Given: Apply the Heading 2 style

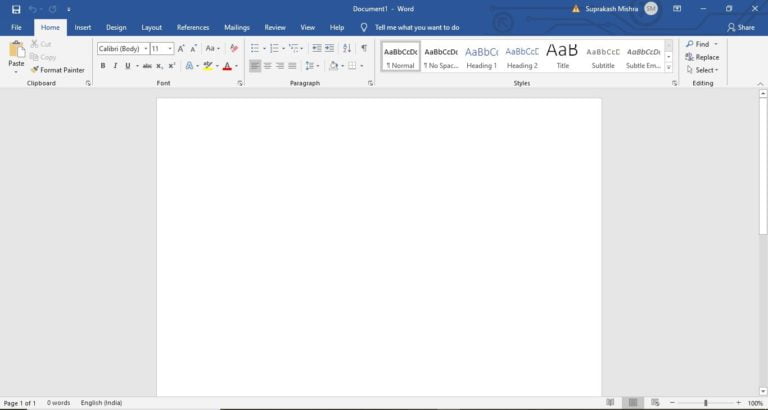Looking at the screenshot, I should (x=522, y=57).
